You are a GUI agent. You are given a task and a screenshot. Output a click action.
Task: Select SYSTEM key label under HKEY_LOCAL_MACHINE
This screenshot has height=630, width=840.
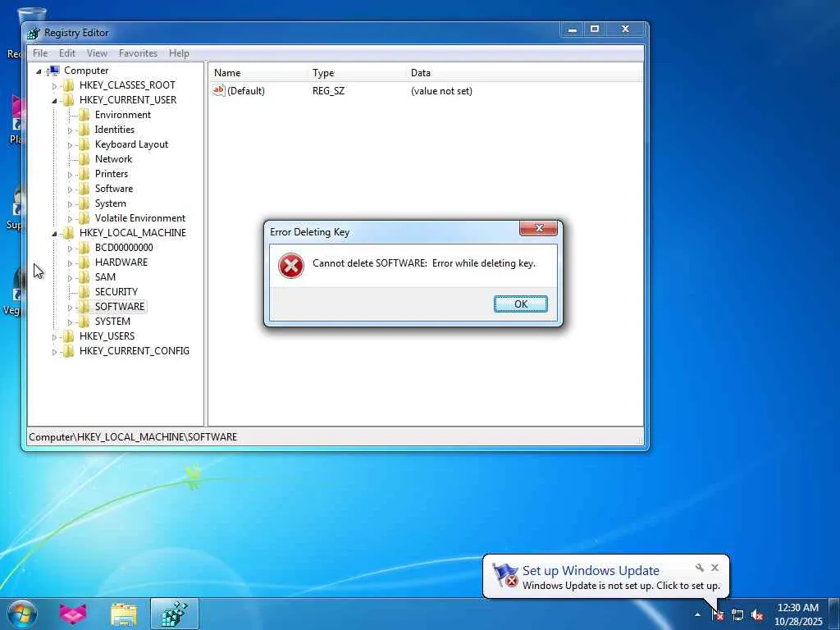tap(112, 322)
